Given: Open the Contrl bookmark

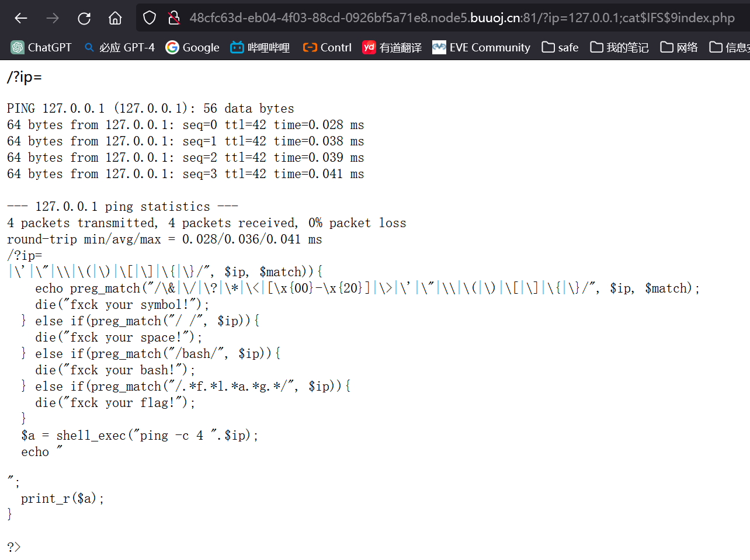Looking at the screenshot, I should point(327,47).
